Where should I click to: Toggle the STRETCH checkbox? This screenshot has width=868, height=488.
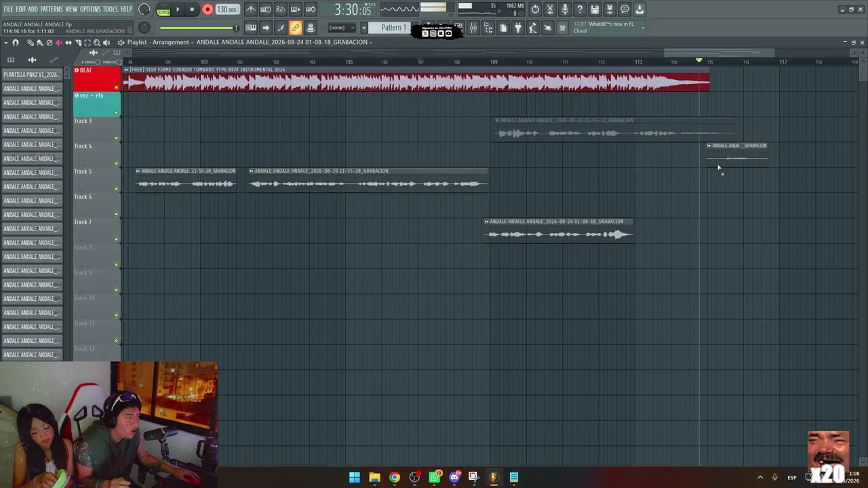(119, 62)
